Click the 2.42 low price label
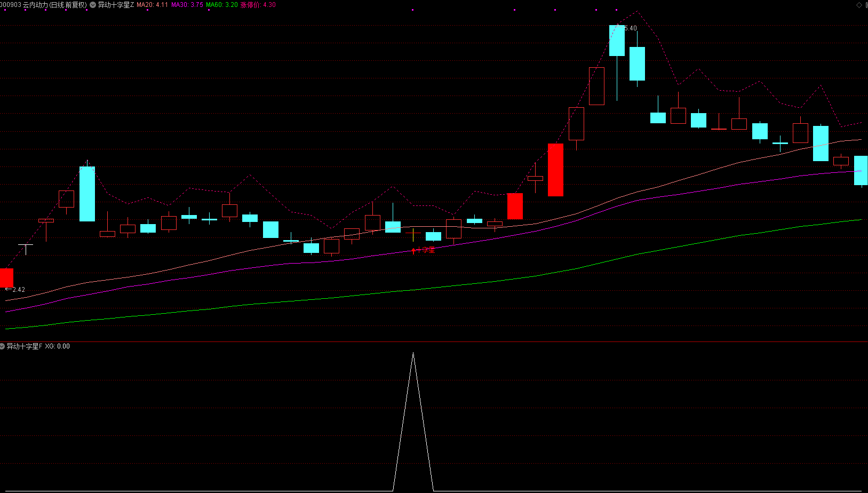 [x=19, y=290]
